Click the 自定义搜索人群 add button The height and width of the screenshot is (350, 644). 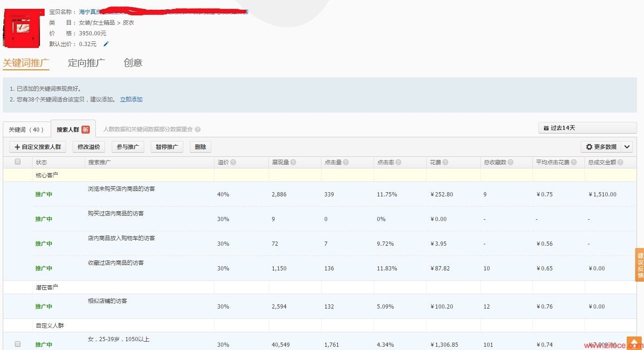pos(38,147)
